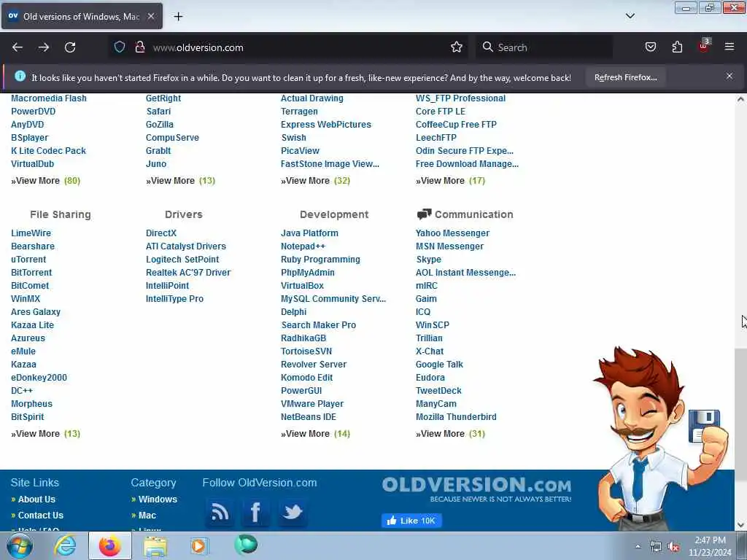Click the taskbar clock showing 2:47 PM

point(710,546)
